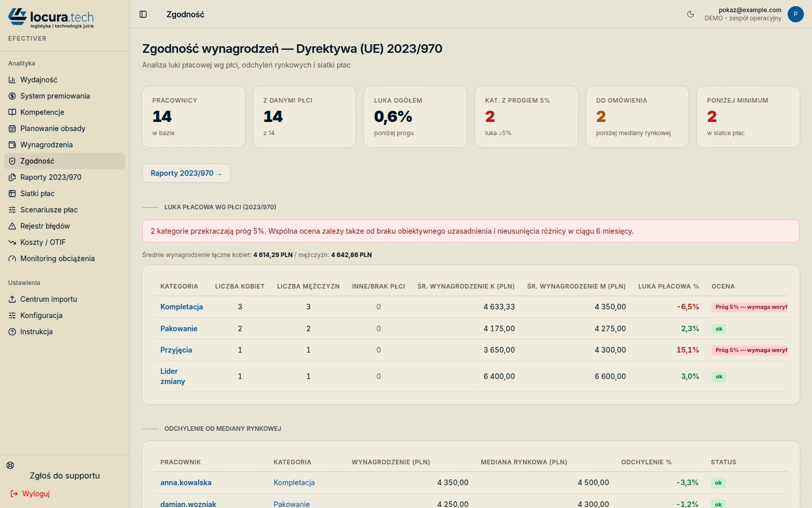
Task: Click the Poniżej minimum stat card
Action: coord(748,117)
